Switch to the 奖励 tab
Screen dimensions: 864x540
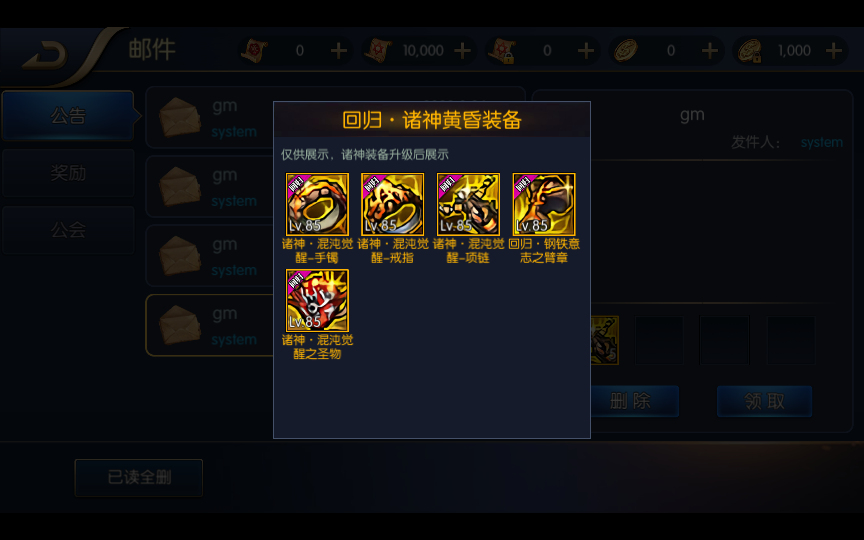pos(68,173)
